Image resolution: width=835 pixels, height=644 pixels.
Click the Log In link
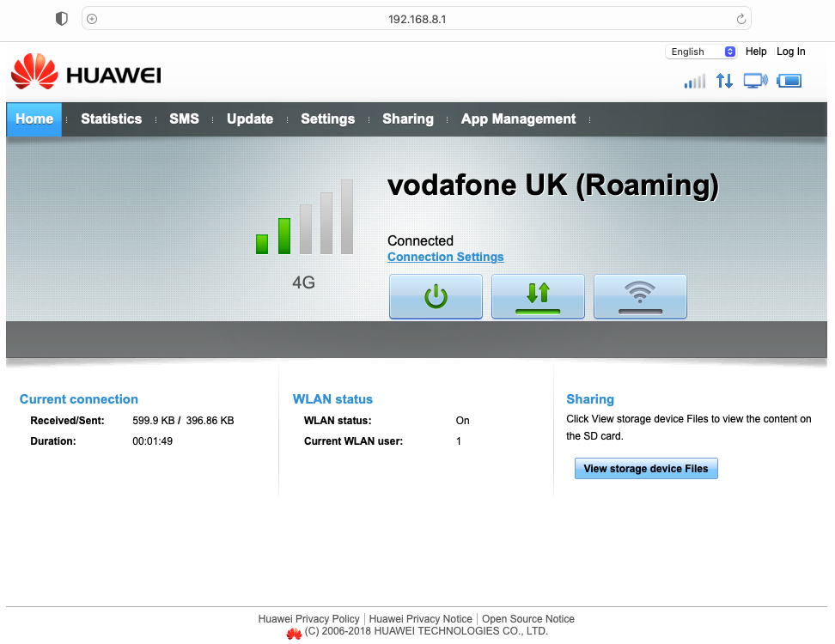tap(791, 52)
